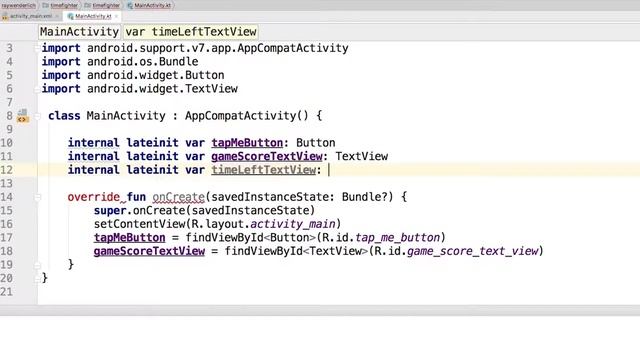Image resolution: width=640 pixels, height=360 pixels.
Task: Click 'findViewById<Button>' on line 17
Action: click(250, 238)
